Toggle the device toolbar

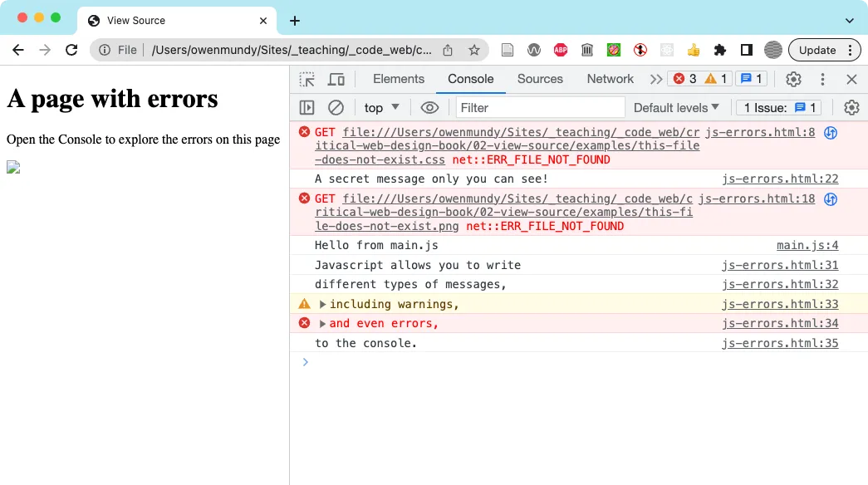[x=336, y=79]
